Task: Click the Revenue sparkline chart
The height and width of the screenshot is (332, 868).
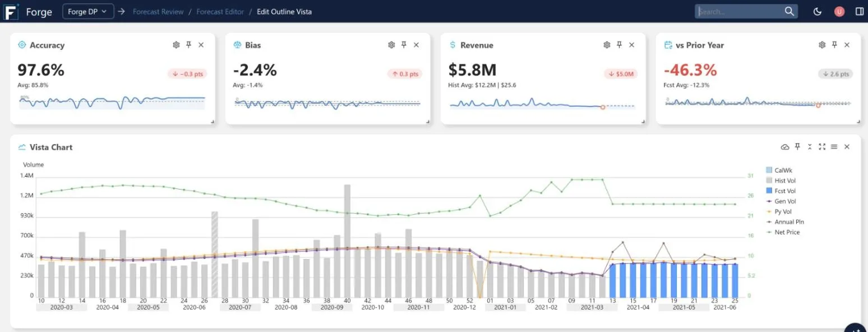Action: tap(542, 104)
